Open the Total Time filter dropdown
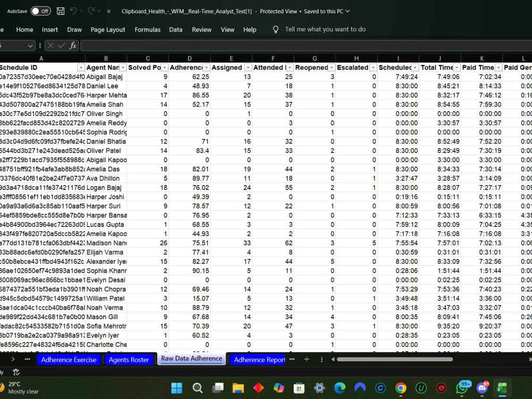The image size is (532, 399). [456, 68]
